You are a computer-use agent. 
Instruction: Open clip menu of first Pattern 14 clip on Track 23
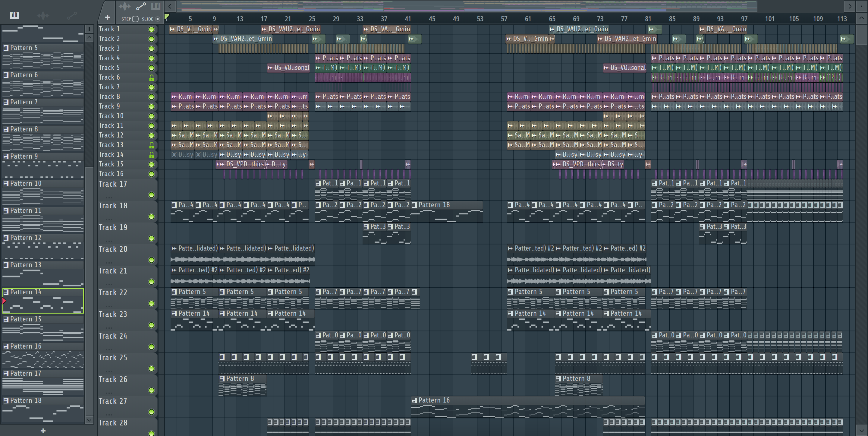(174, 314)
